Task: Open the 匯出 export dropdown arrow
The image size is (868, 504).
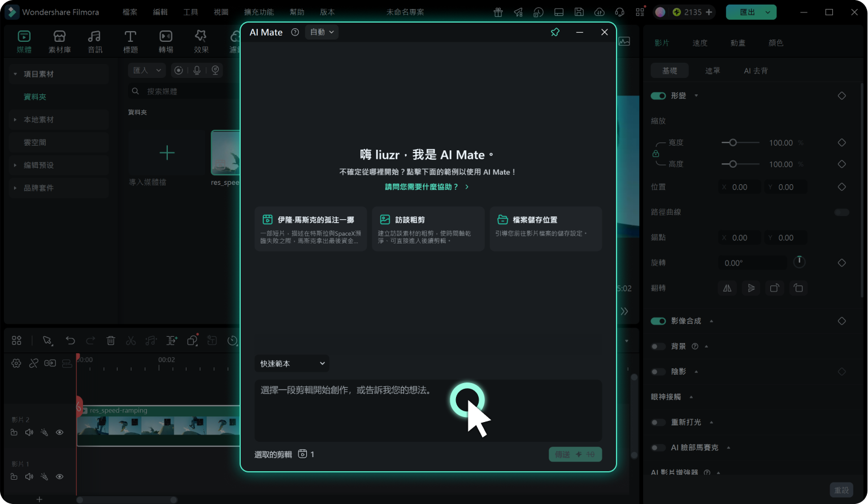Action: [767, 12]
